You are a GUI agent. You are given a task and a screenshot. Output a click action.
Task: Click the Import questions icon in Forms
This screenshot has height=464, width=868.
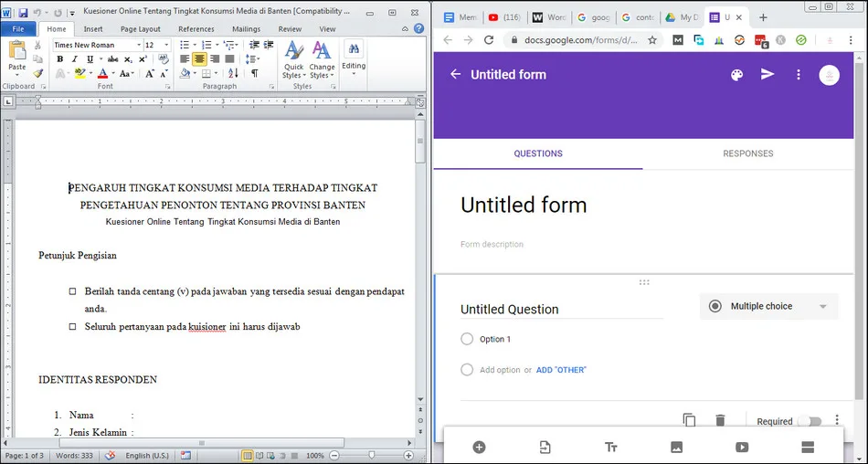click(x=545, y=448)
